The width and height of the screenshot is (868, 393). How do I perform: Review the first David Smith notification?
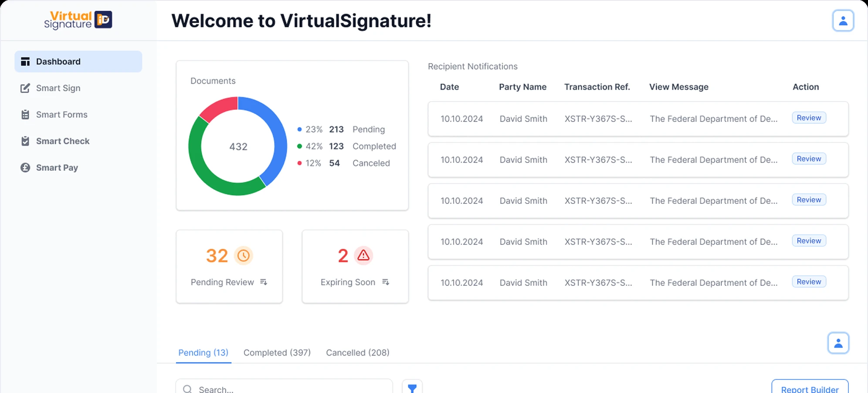[x=808, y=118]
